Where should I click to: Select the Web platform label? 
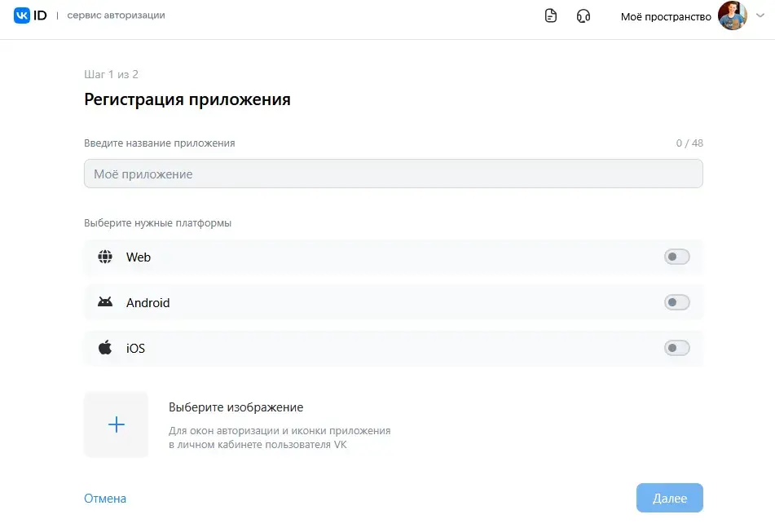139,257
